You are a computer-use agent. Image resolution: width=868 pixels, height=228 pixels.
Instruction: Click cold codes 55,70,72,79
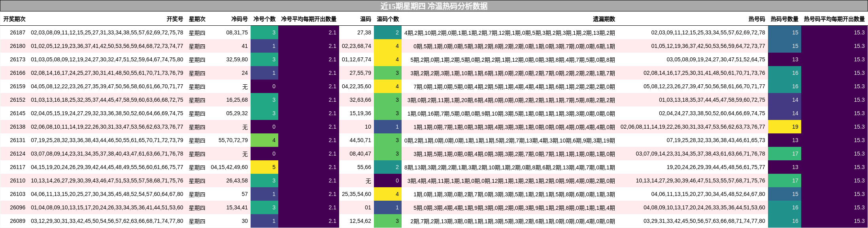tap(233, 140)
